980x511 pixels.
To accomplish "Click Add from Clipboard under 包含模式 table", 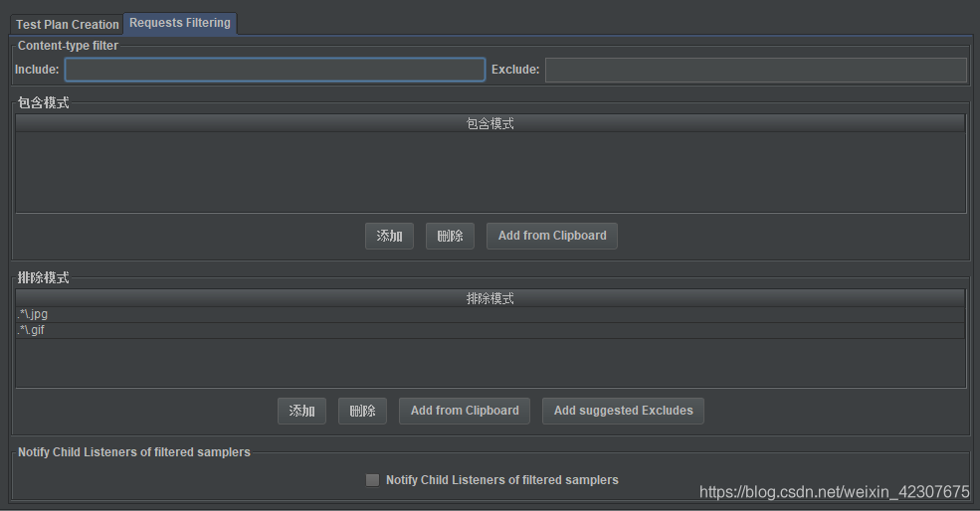I will (x=551, y=236).
